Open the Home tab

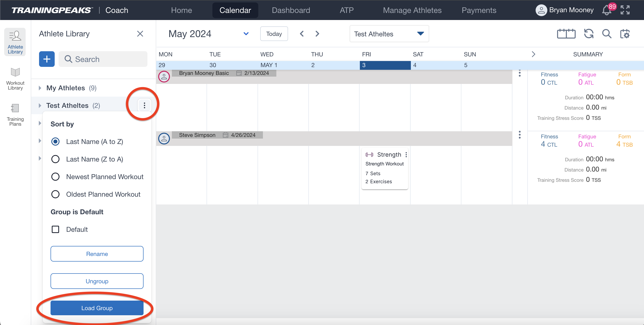coord(181,10)
